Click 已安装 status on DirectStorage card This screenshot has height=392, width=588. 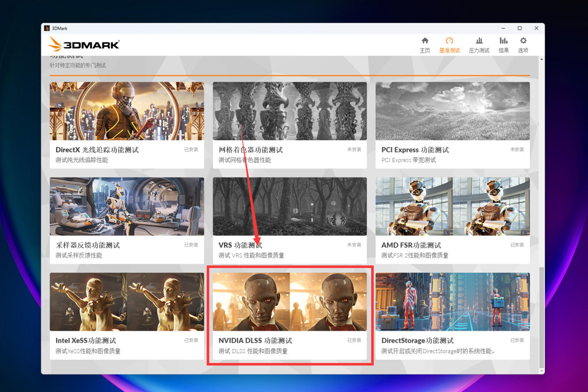click(517, 340)
